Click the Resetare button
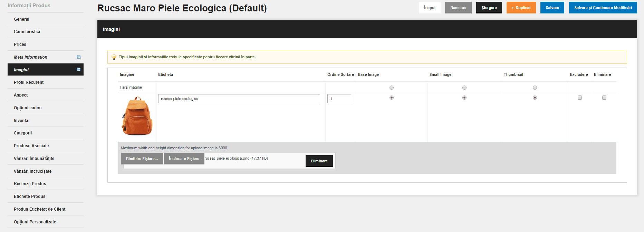 [458, 8]
